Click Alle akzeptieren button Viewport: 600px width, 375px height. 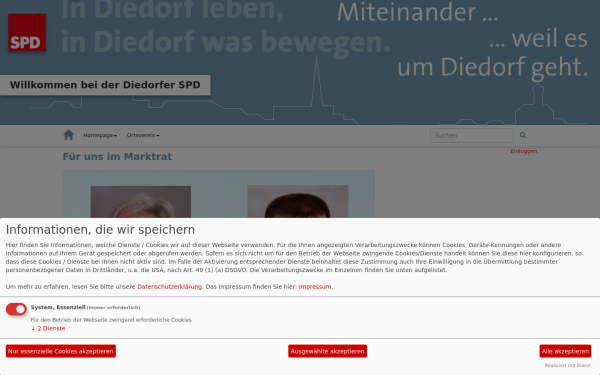(x=565, y=351)
